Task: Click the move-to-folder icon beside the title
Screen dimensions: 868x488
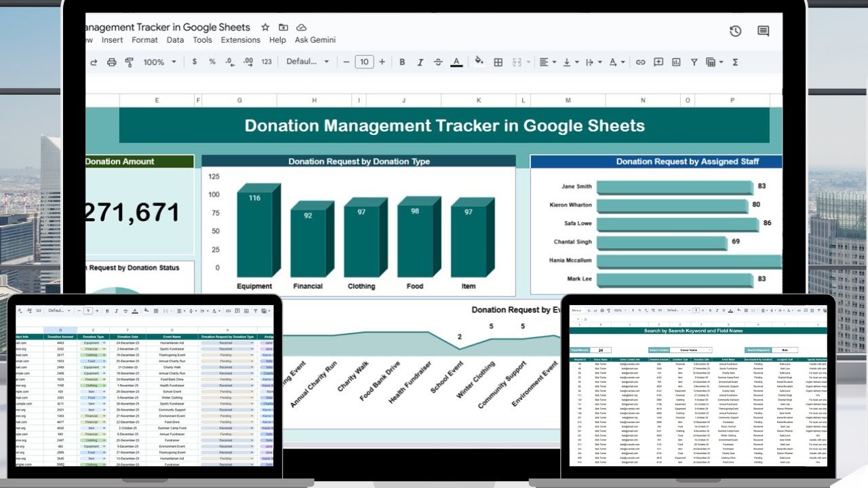Action: tap(283, 28)
